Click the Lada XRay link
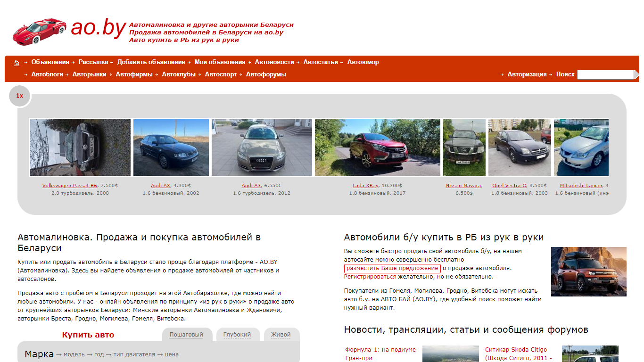 pyautogui.click(x=365, y=186)
